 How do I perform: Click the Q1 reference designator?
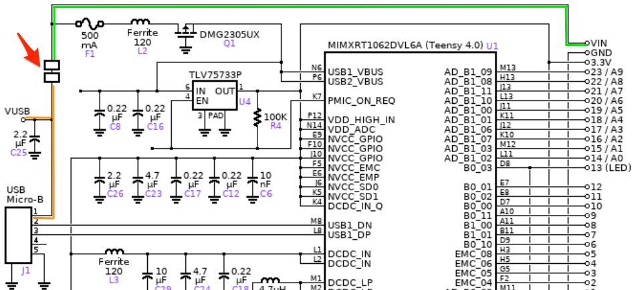point(229,44)
